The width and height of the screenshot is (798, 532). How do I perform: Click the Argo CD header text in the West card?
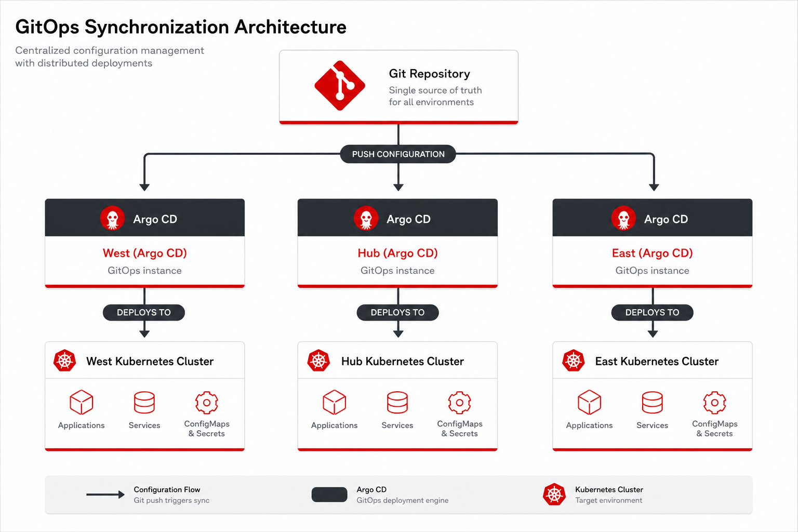pyautogui.click(x=155, y=219)
